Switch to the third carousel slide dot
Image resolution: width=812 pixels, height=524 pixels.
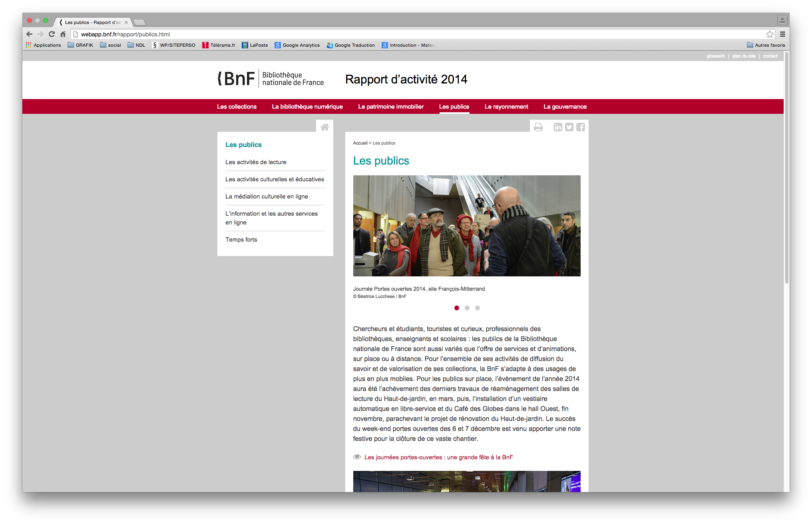click(477, 308)
